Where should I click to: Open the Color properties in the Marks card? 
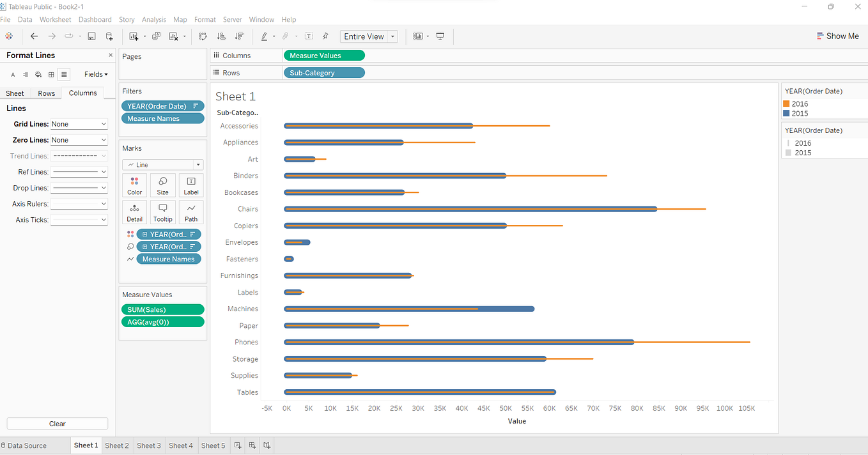pyautogui.click(x=134, y=185)
